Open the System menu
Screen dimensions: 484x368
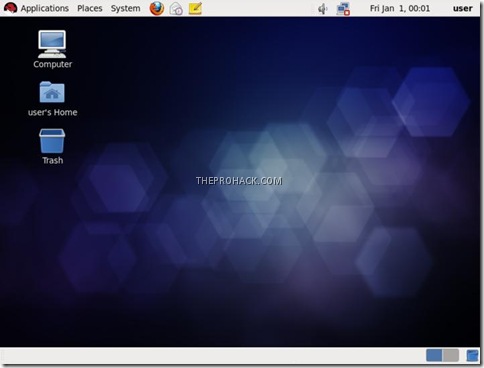pos(125,8)
